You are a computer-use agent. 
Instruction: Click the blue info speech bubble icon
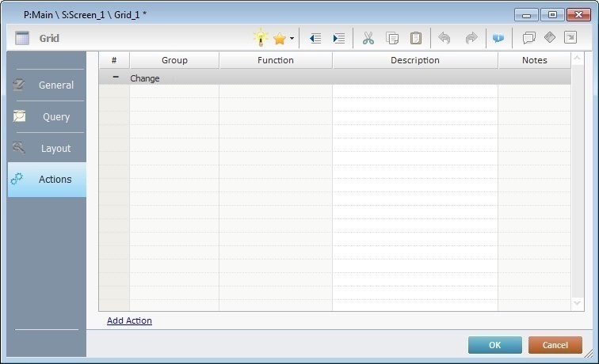click(x=498, y=38)
